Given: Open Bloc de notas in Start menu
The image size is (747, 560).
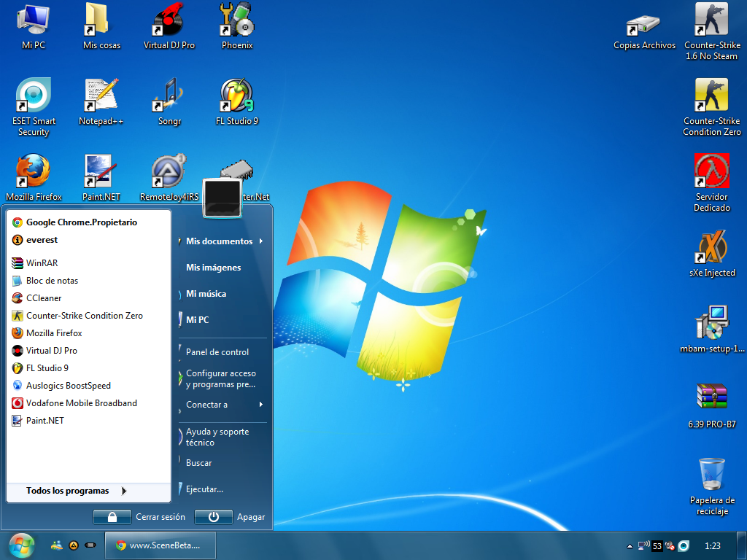Looking at the screenshot, I should pos(88,281).
